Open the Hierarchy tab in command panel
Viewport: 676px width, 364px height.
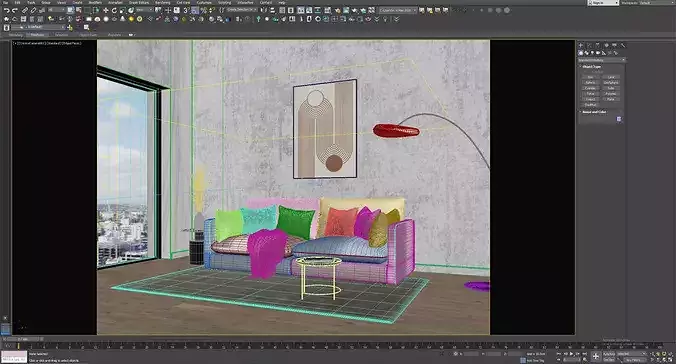(x=598, y=45)
